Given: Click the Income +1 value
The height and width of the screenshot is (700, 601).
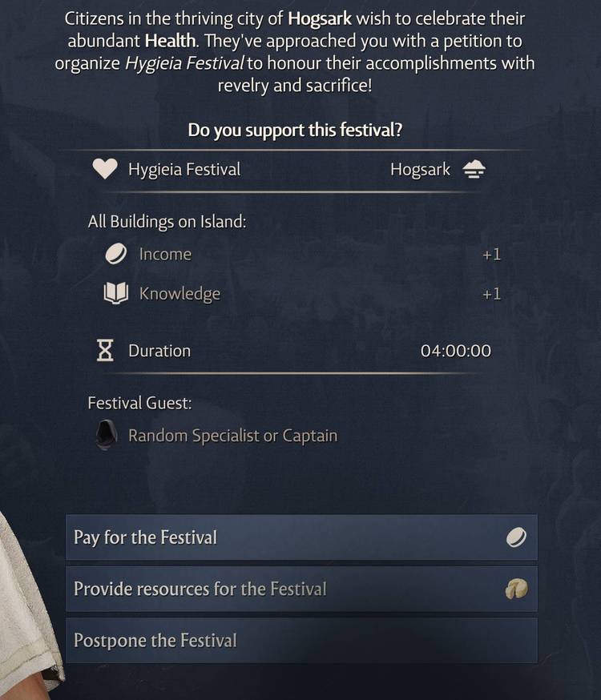Looking at the screenshot, I should click(x=491, y=253).
